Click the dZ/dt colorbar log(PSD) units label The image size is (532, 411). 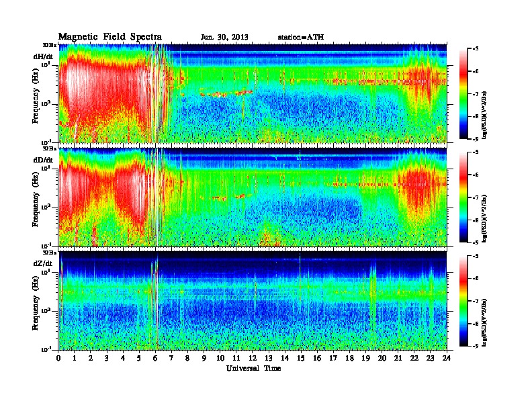(x=484, y=322)
